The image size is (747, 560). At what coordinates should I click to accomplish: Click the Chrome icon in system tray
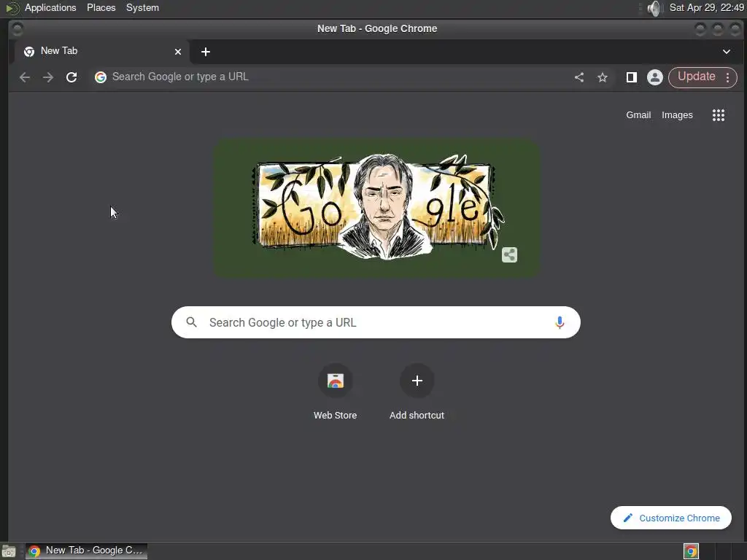tap(691, 551)
